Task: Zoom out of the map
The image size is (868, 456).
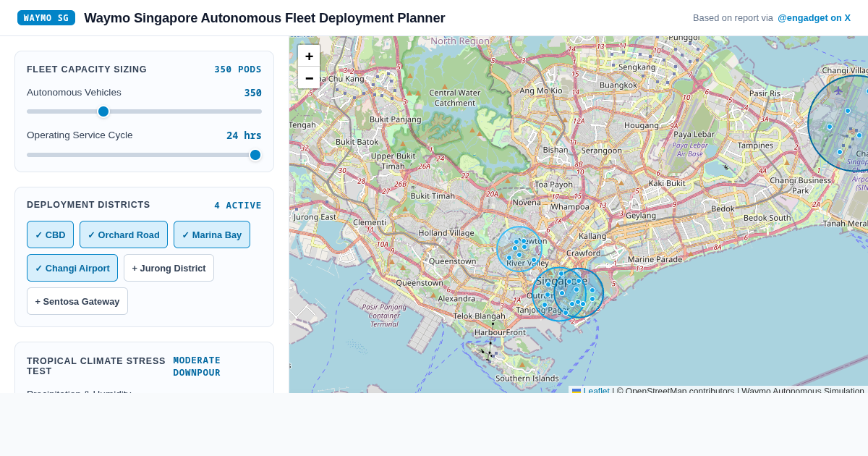Action: (x=309, y=77)
